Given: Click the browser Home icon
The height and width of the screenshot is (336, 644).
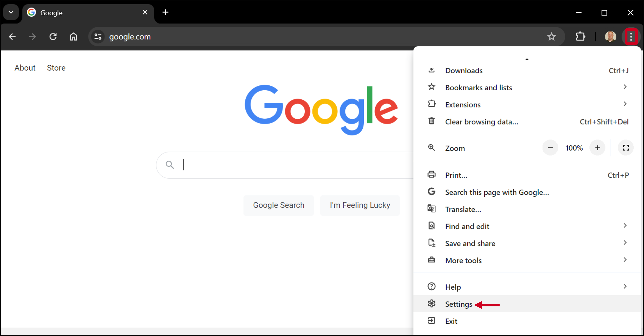Looking at the screenshot, I should pyautogui.click(x=73, y=37).
